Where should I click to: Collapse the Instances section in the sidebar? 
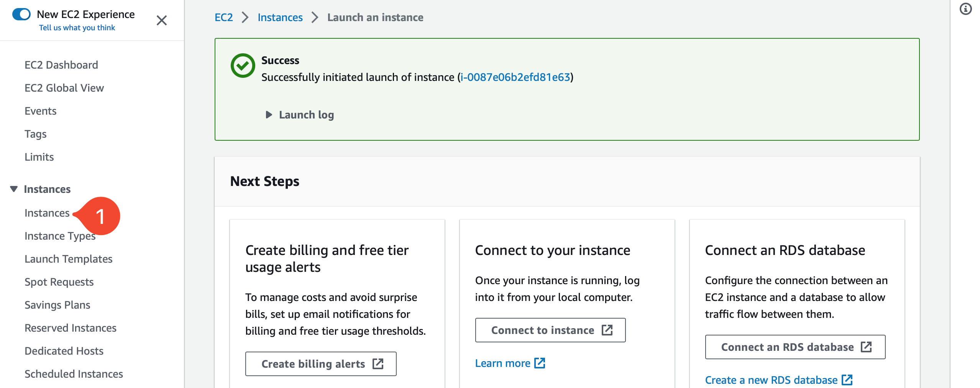point(13,189)
